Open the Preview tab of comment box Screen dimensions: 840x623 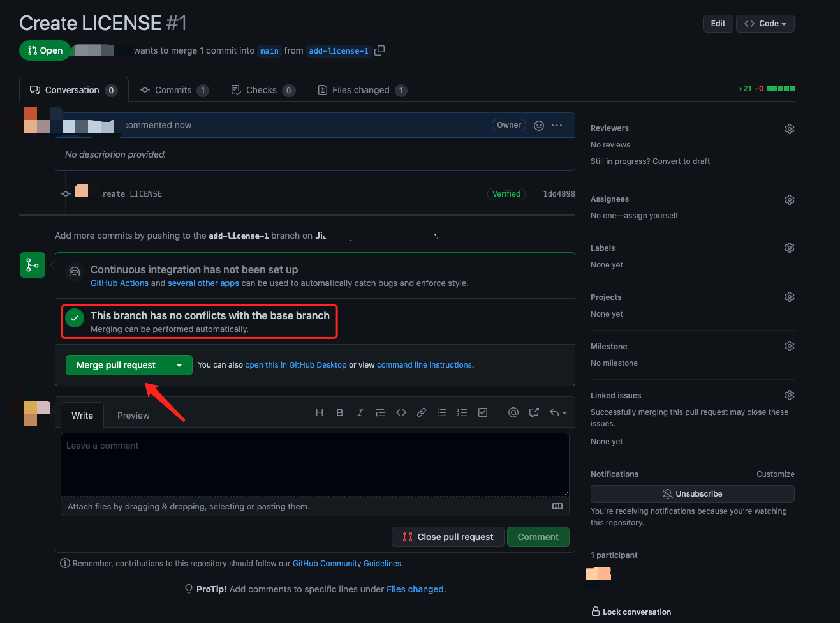click(133, 415)
